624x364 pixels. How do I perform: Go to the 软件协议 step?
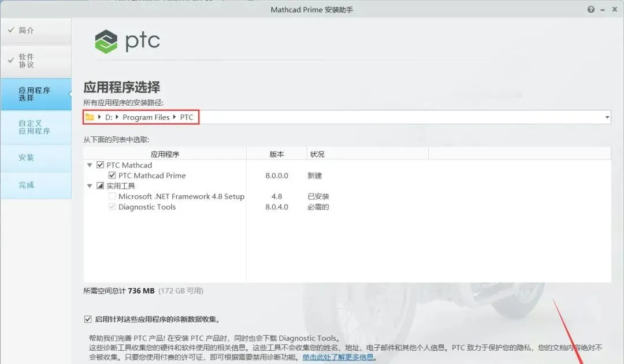pyautogui.click(x=36, y=61)
